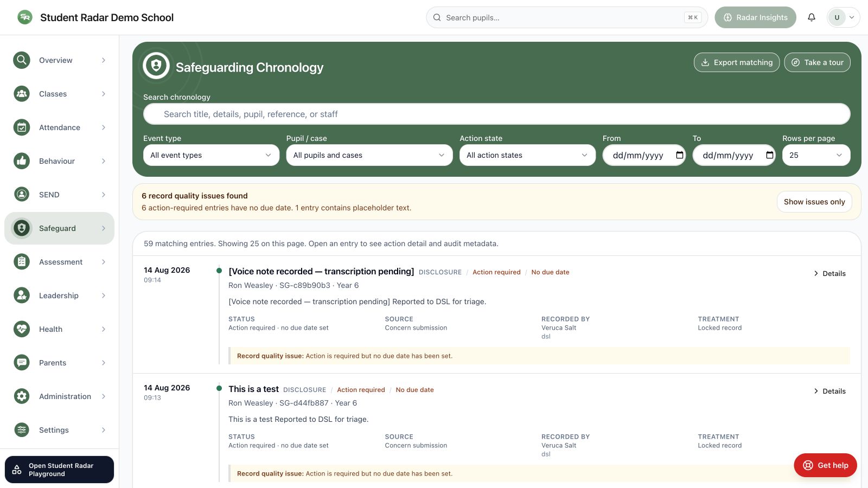This screenshot has width=868, height=488.
Task: Open the user account menu
Action: (x=844, y=17)
